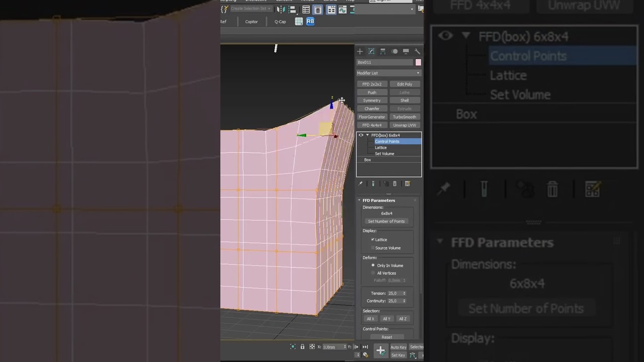Open the pink object color swatch
The width and height of the screenshot is (644, 362).
418,62
